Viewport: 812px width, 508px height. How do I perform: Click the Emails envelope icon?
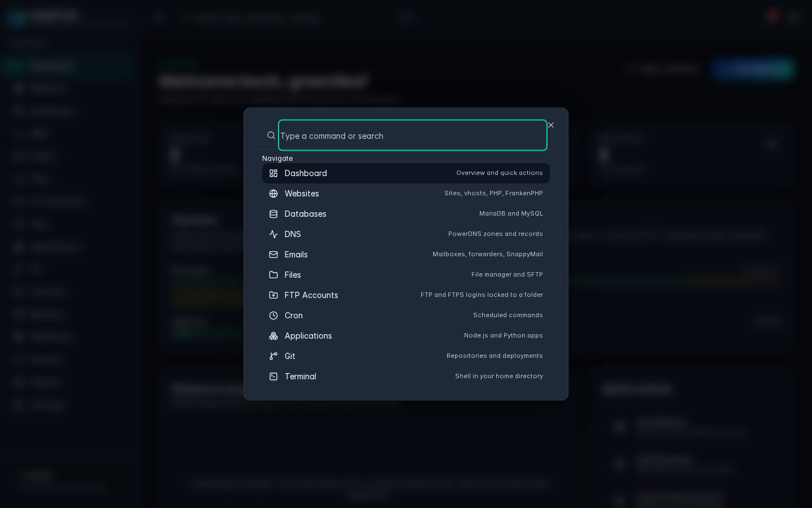pos(273,255)
